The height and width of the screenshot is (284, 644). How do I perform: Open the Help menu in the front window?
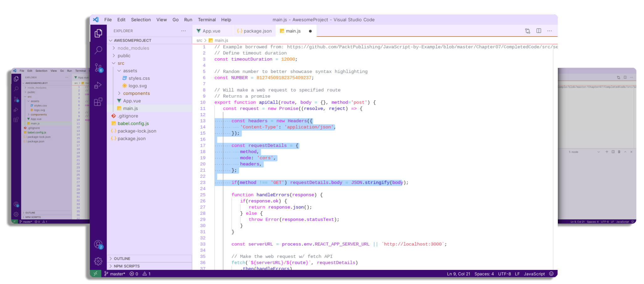pyautogui.click(x=226, y=19)
